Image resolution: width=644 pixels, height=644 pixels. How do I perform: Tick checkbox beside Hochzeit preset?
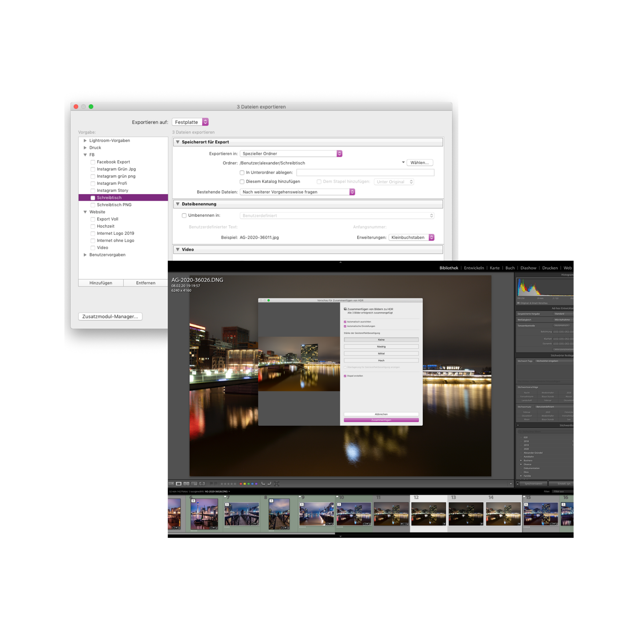pos(93,226)
